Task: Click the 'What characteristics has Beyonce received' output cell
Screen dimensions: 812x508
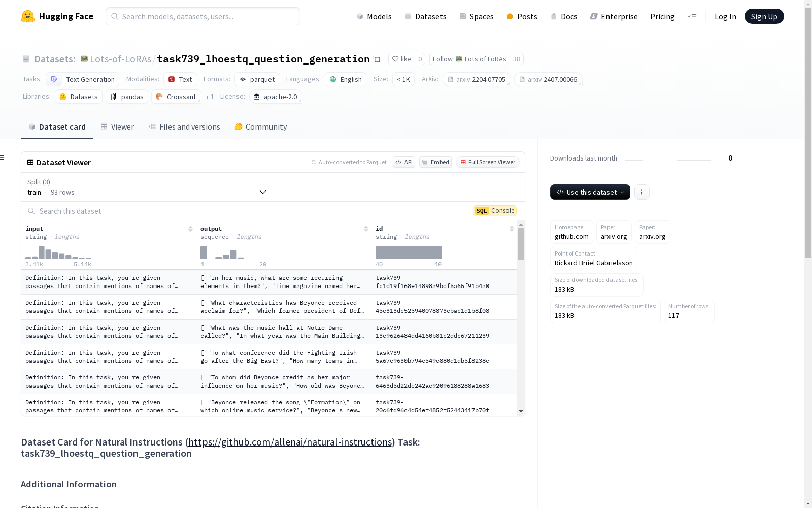Action: pos(284,307)
